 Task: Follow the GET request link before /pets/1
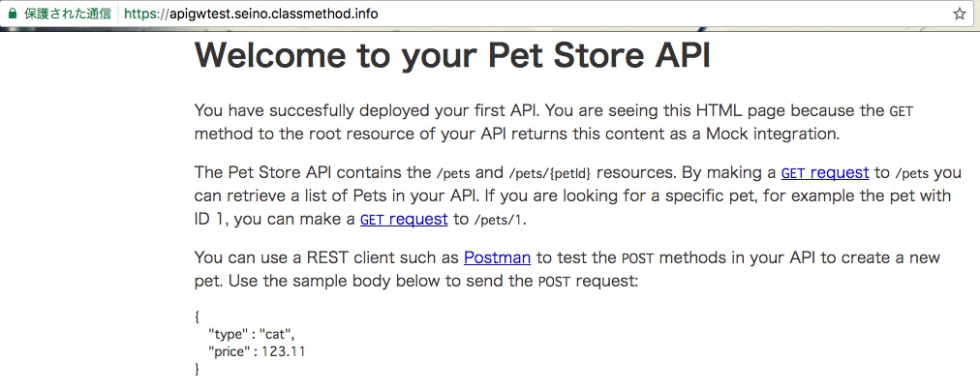click(404, 220)
